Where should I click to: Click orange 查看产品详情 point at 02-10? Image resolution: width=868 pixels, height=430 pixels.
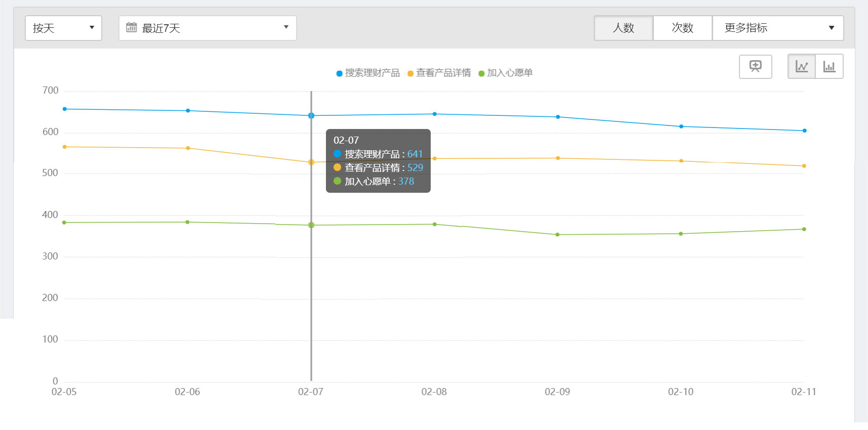pyautogui.click(x=681, y=161)
